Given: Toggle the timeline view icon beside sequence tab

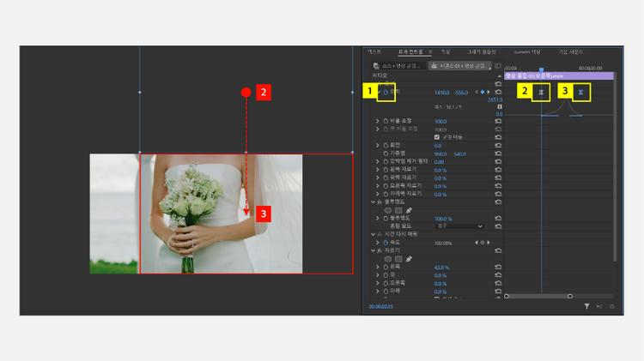Looking at the screenshot, I should [x=498, y=66].
